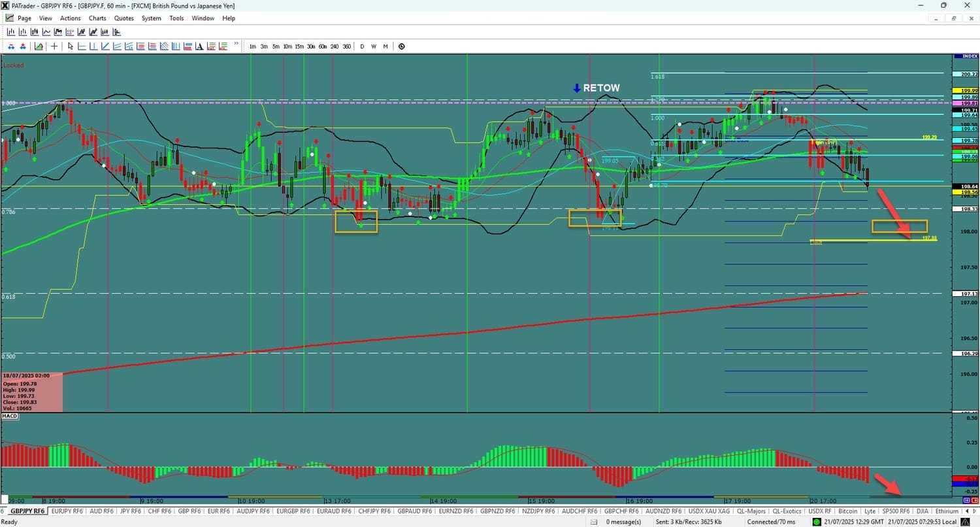Open the AUDJPY RF6 page tab
Viewport: 980px width, 527px height.
click(x=253, y=511)
